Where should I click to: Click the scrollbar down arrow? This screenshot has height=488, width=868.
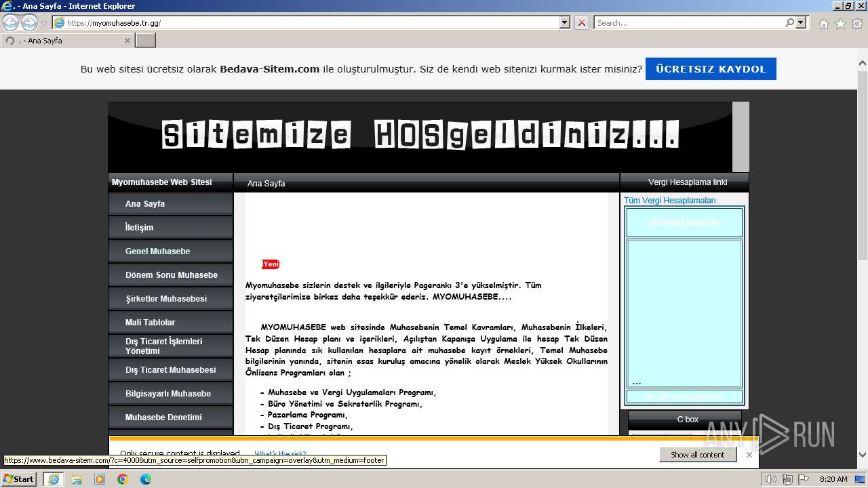click(863, 455)
